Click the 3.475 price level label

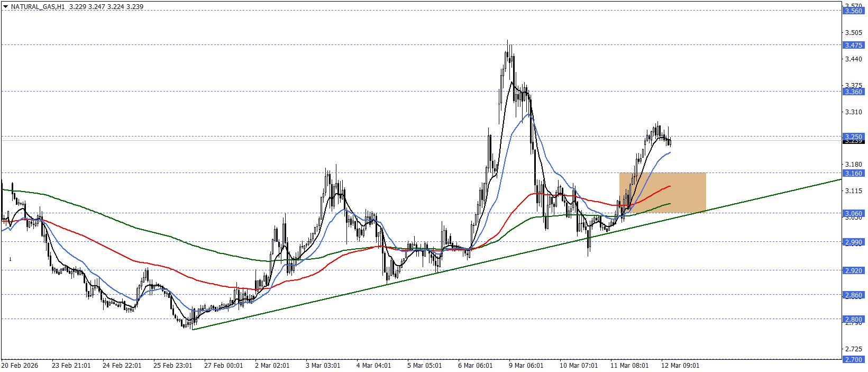point(853,45)
